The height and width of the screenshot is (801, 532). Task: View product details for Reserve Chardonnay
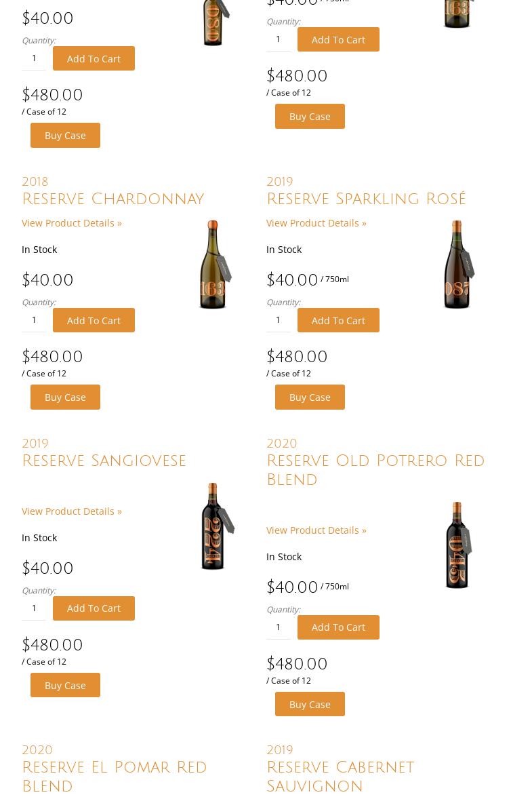[72, 222]
